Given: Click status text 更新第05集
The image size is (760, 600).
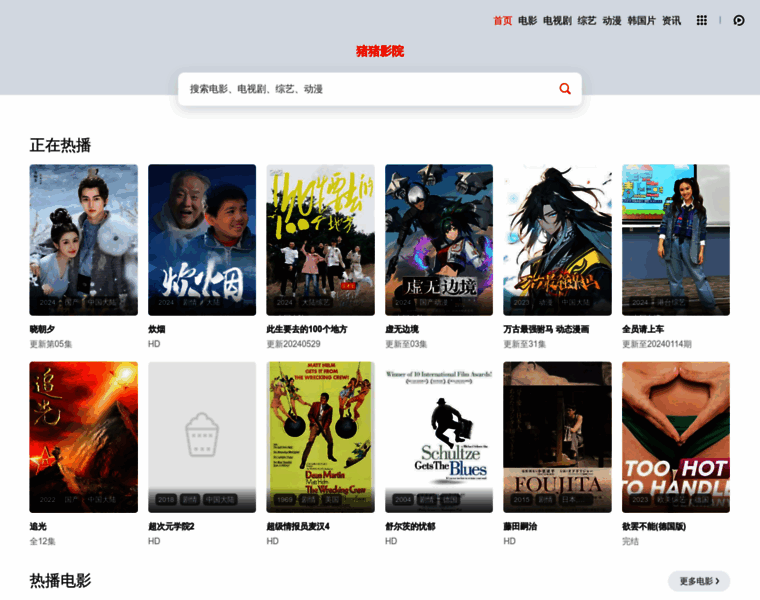Looking at the screenshot, I should click(51, 344).
